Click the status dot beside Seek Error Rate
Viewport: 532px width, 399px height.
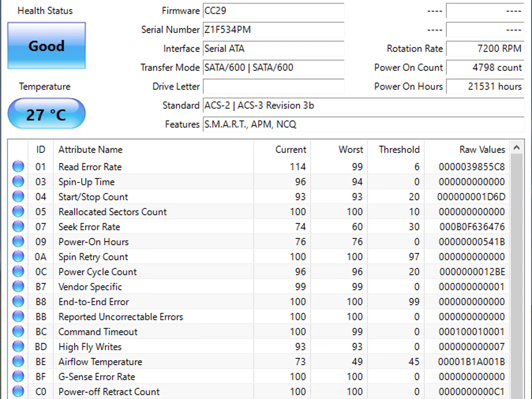(x=18, y=227)
